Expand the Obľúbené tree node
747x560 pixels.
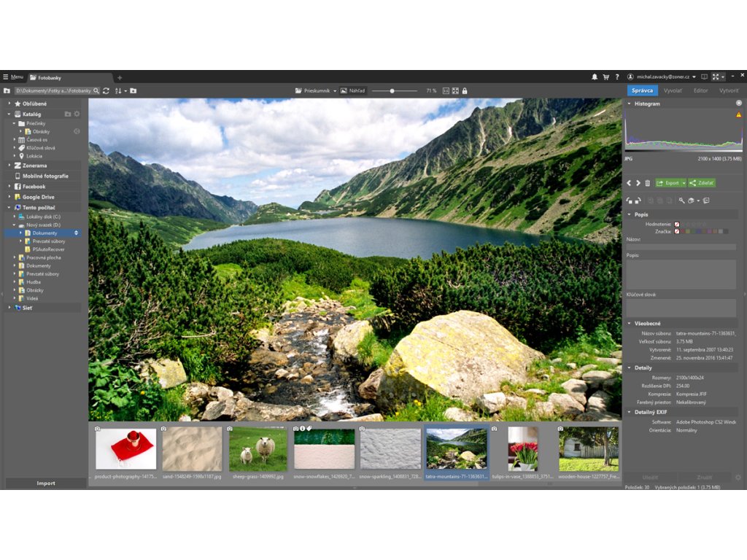point(9,104)
